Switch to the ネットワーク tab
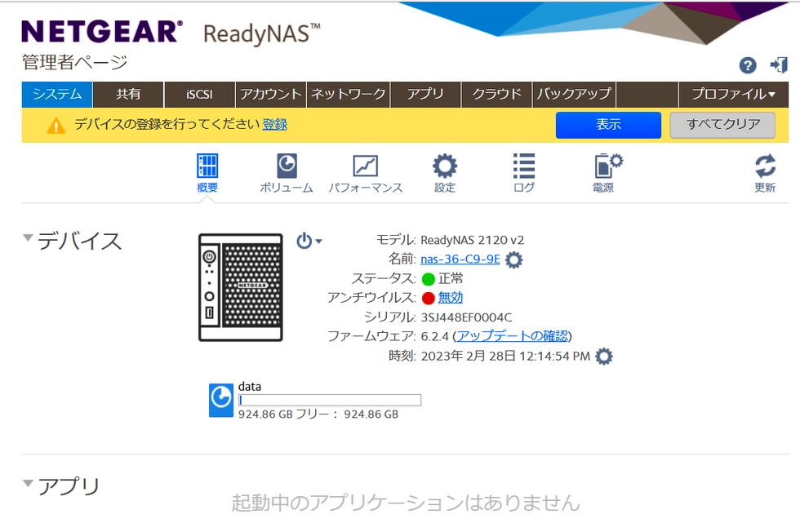Viewport: 800px width, 532px height. [348, 95]
